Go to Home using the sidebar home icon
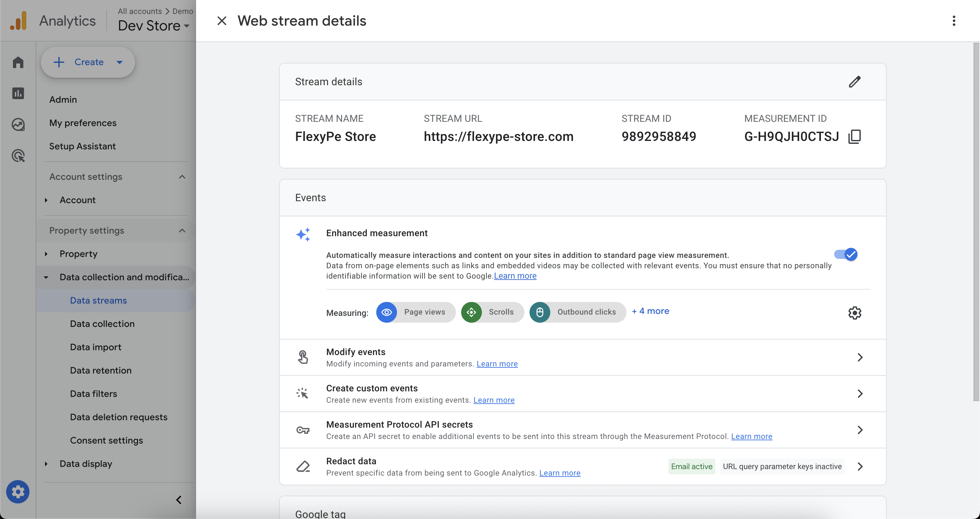This screenshot has height=519, width=980. (18, 62)
